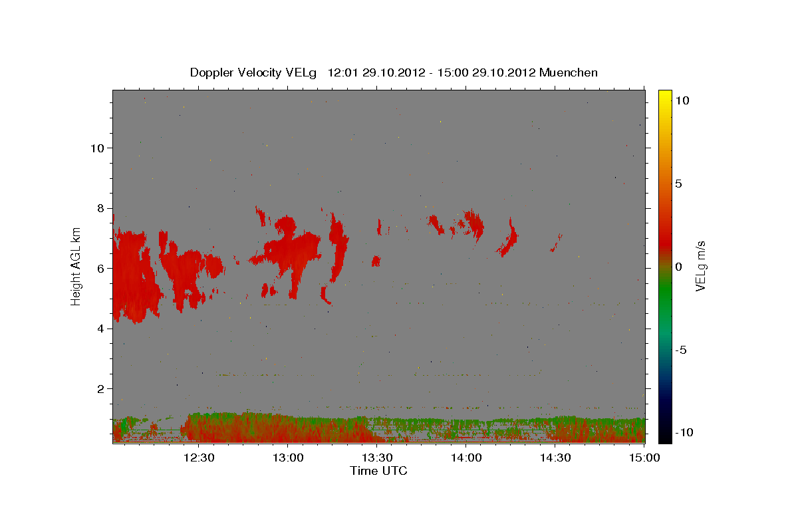Click the height axis label '2'
798x532 pixels.
pos(100,388)
